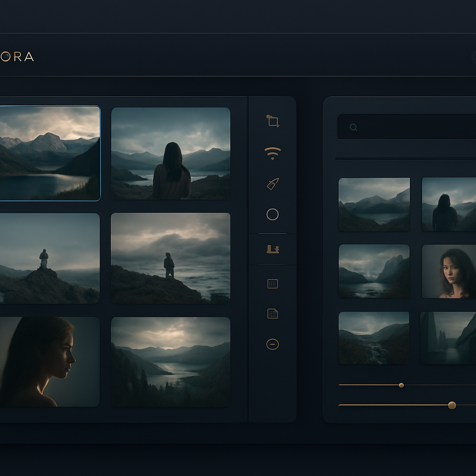The height and width of the screenshot is (476, 476).
Task: Select right panel rocky stream valley thumbnail
Action: point(374,338)
